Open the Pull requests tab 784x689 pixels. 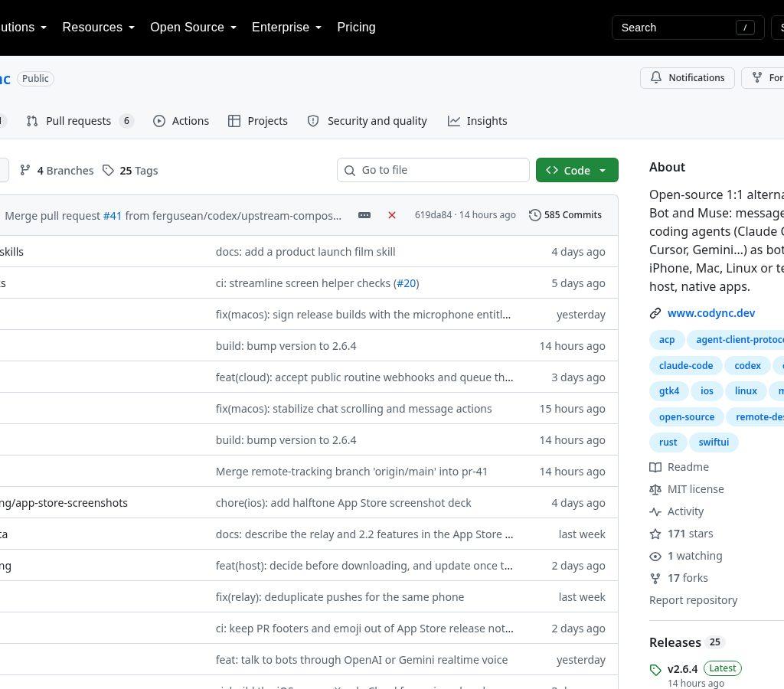click(x=80, y=121)
